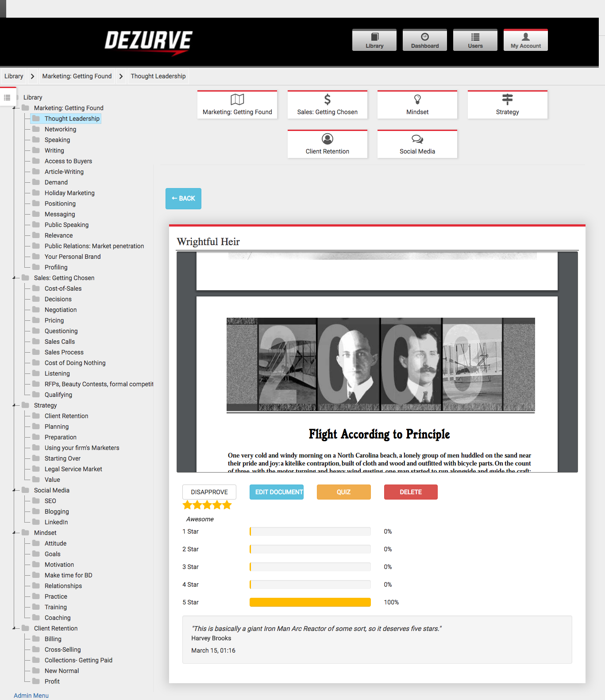Select Sales Calls in the tree
This screenshot has width=605, height=700.
(x=60, y=342)
